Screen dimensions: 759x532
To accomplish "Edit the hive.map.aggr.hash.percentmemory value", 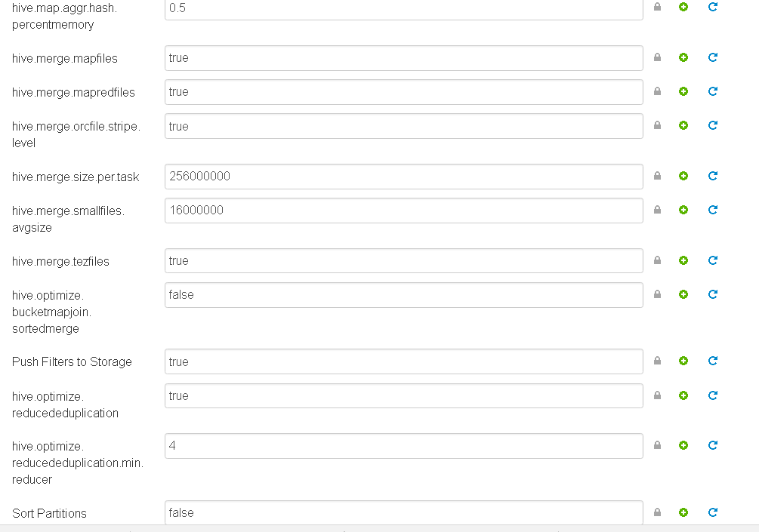I will click(x=403, y=10).
